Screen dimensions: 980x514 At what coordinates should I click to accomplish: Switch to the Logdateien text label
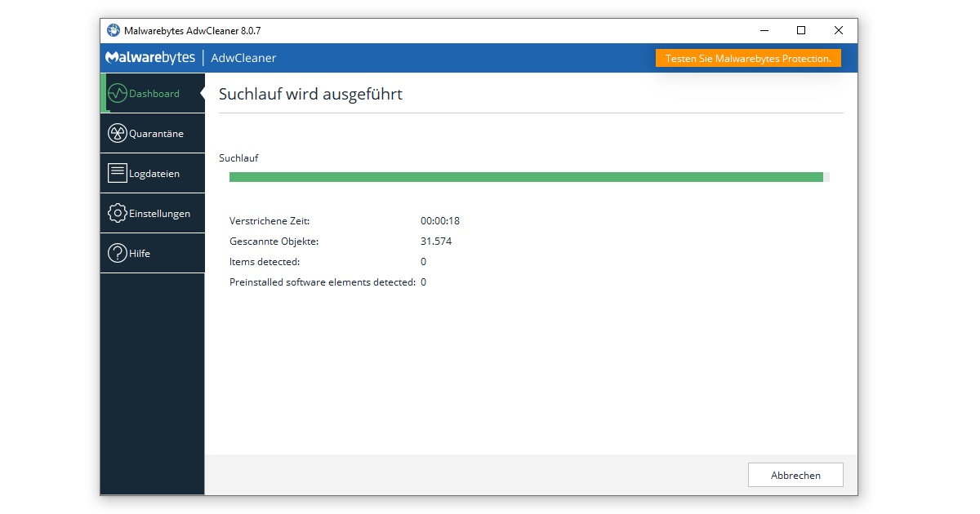pyautogui.click(x=154, y=174)
